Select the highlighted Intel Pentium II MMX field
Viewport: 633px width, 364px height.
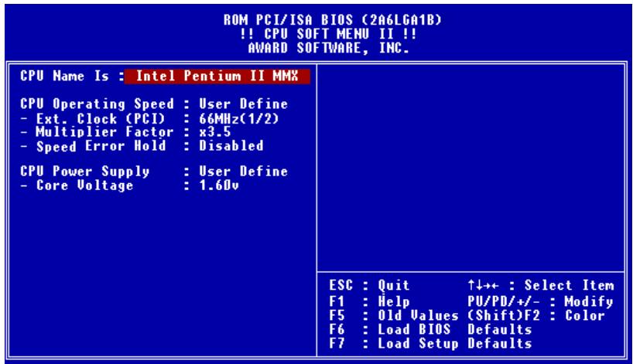point(217,77)
